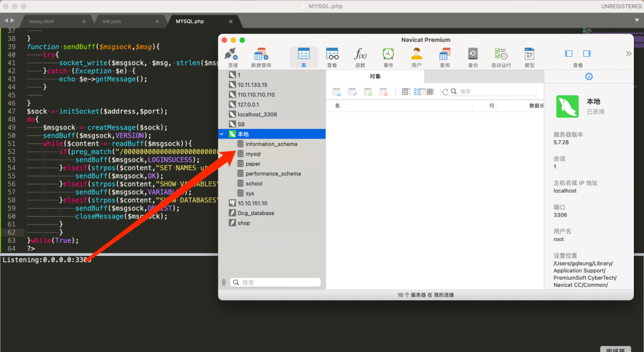Close the init.json tab

coord(157,21)
